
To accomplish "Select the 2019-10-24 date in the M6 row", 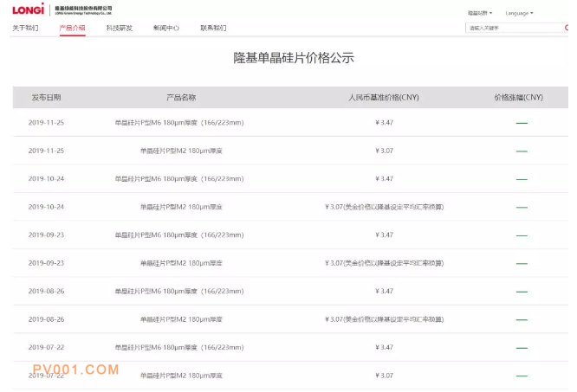I will tap(46, 179).
